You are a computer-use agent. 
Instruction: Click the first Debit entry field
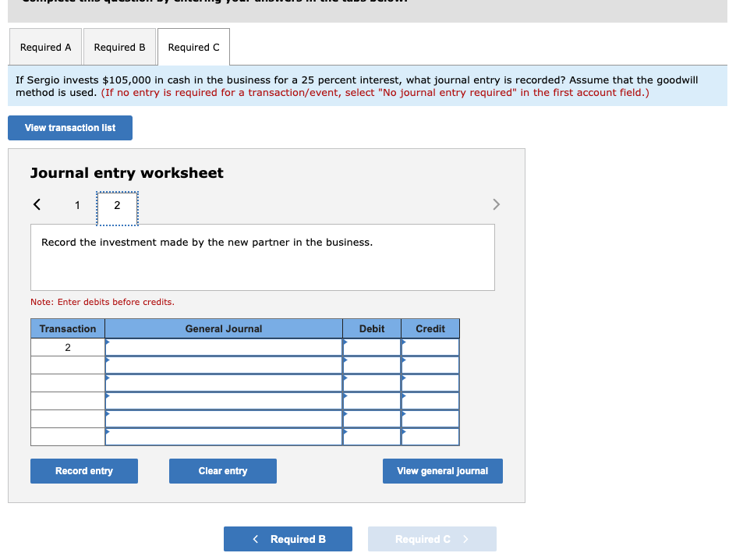[371, 346]
